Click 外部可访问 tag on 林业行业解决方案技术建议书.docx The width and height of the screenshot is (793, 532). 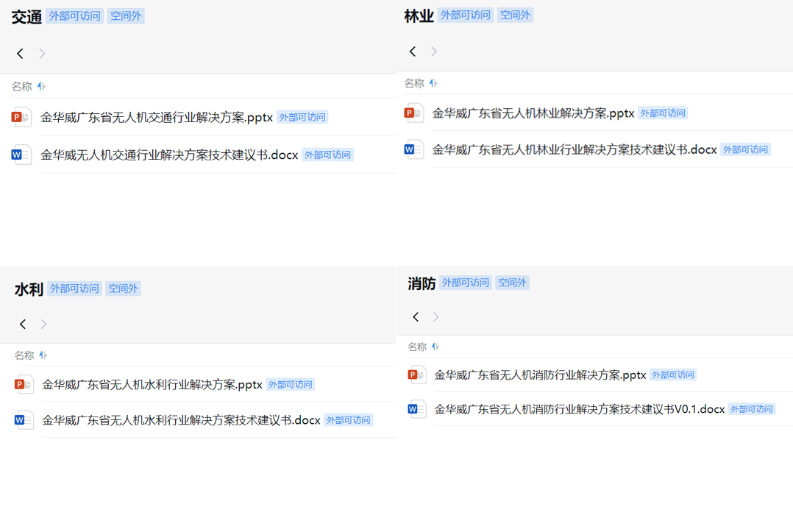pos(745,149)
